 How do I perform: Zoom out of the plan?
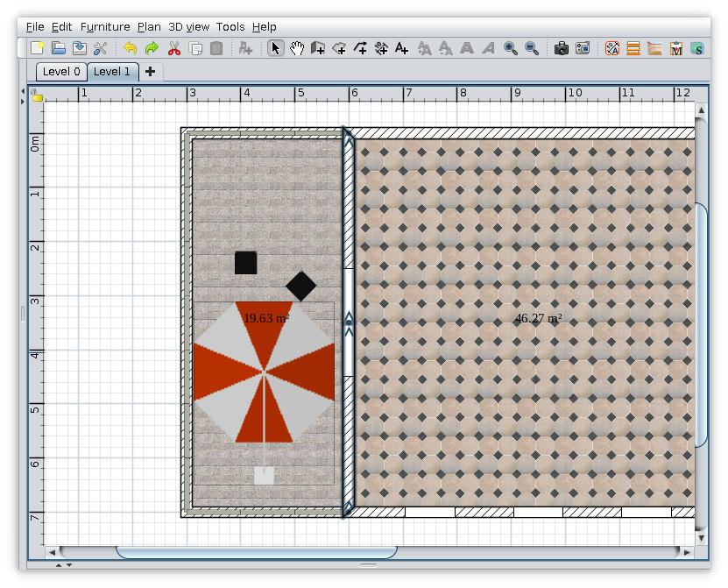point(532,48)
